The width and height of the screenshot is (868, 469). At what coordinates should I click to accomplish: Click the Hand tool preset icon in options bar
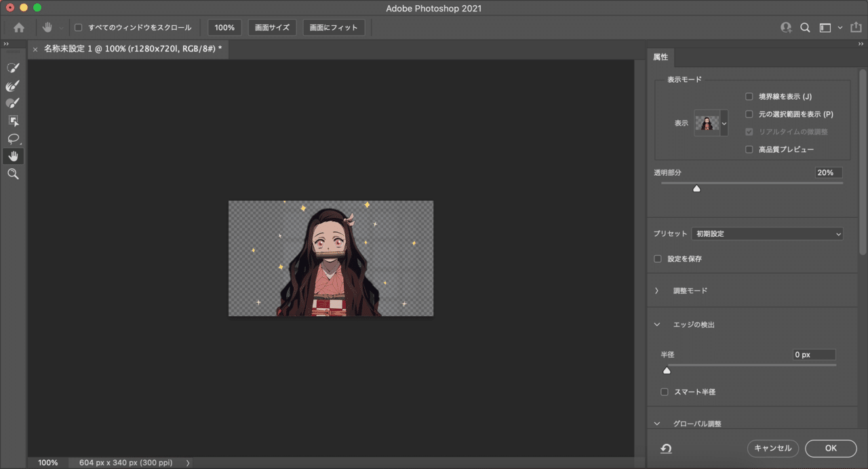(47, 28)
